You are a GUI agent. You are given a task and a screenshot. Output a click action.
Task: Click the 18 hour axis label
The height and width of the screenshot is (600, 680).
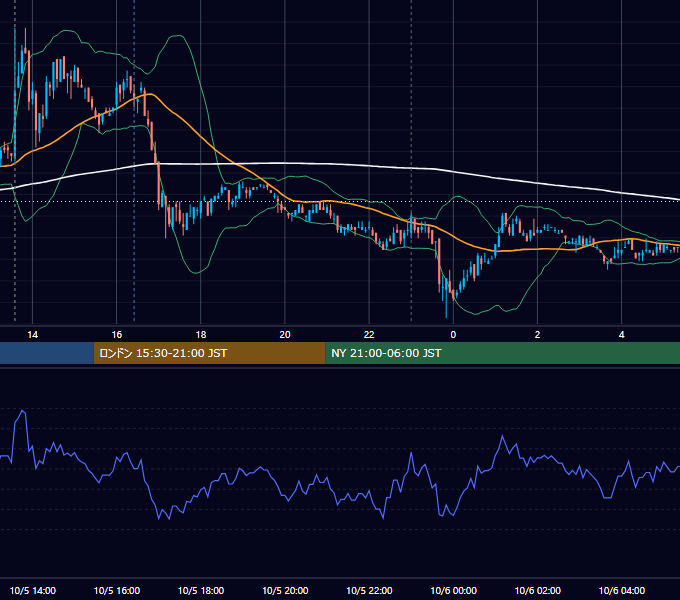pyautogui.click(x=201, y=335)
